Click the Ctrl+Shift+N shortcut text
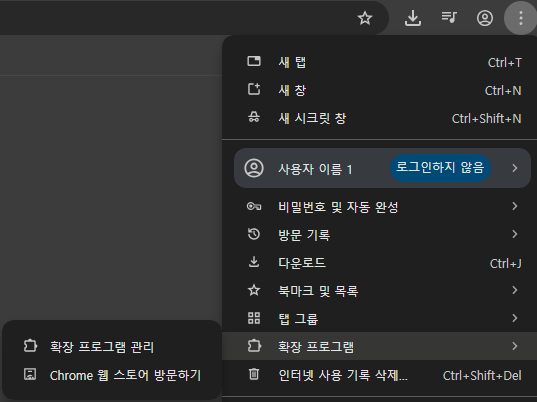 pos(487,119)
